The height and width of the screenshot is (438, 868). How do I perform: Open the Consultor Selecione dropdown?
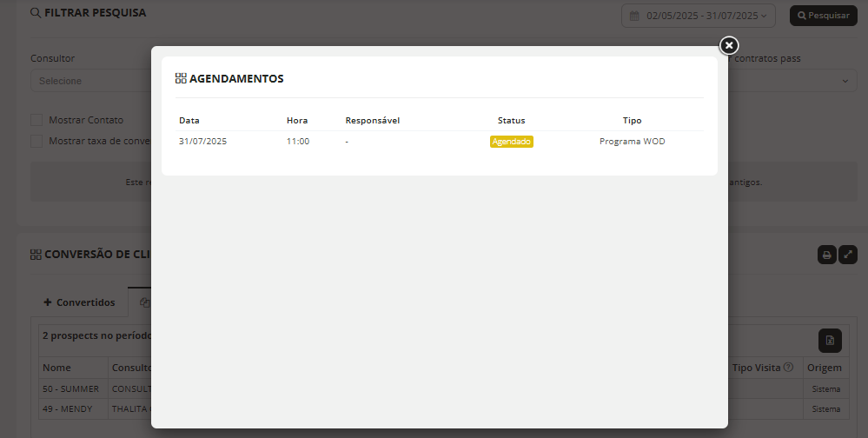pyautogui.click(x=91, y=81)
